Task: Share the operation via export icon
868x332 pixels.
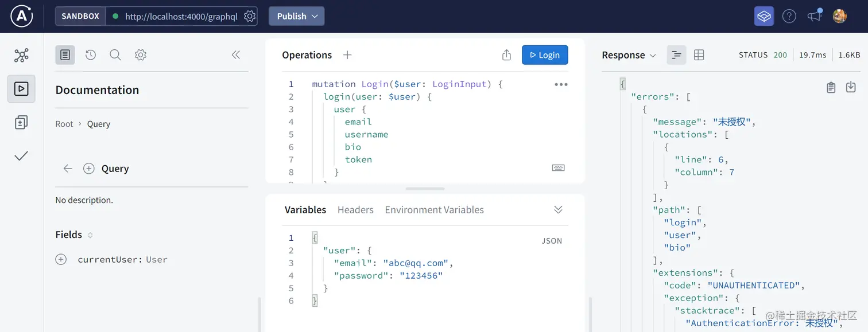Action: click(x=506, y=55)
